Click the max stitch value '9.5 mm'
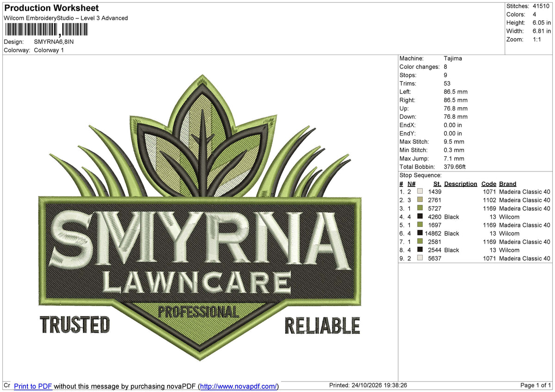The height and width of the screenshot is (392, 555). 454,141
